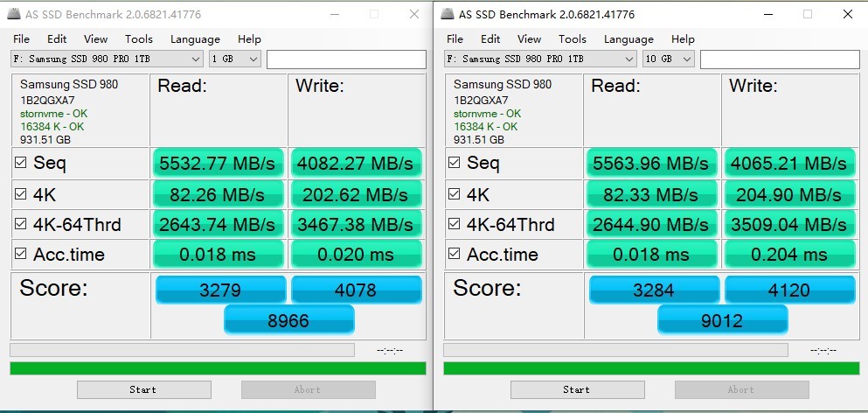Click the 3279 read score
The height and width of the screenshot is (413, 868).
[221, 290]
